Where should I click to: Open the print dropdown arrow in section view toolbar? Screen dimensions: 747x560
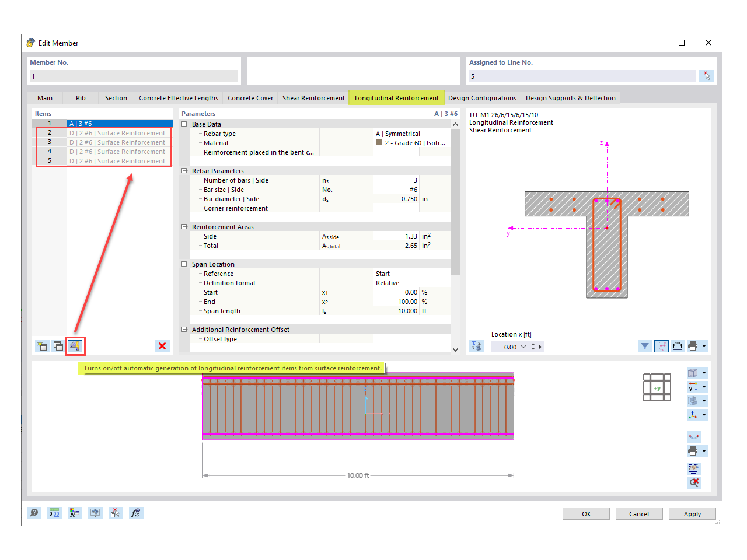coord(704,346)
